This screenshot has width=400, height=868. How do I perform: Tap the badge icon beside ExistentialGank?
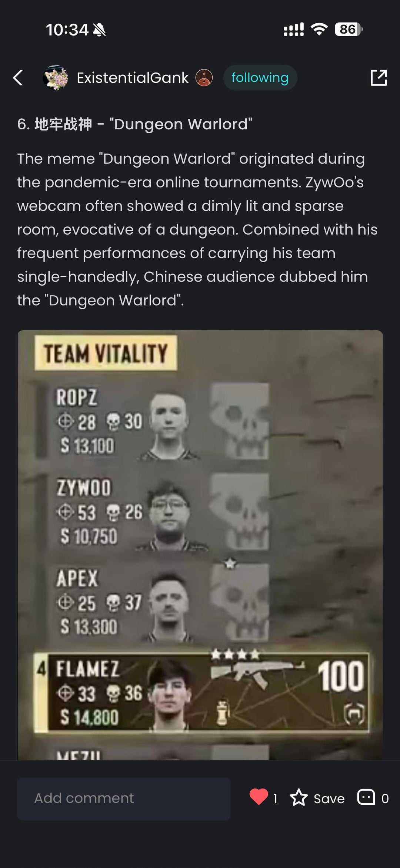coord(204,78)
